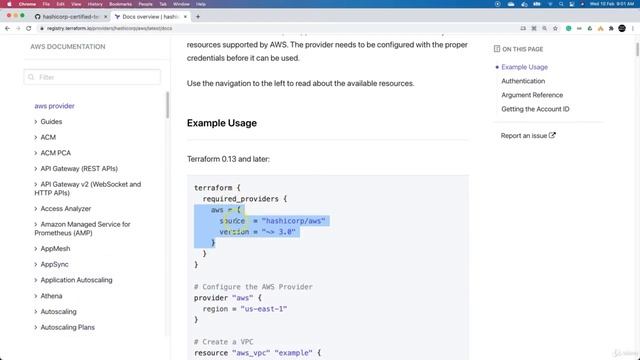The image size is (640, 360).
Task: Close the Docs overview tab
Action: (x=185, y=17)
